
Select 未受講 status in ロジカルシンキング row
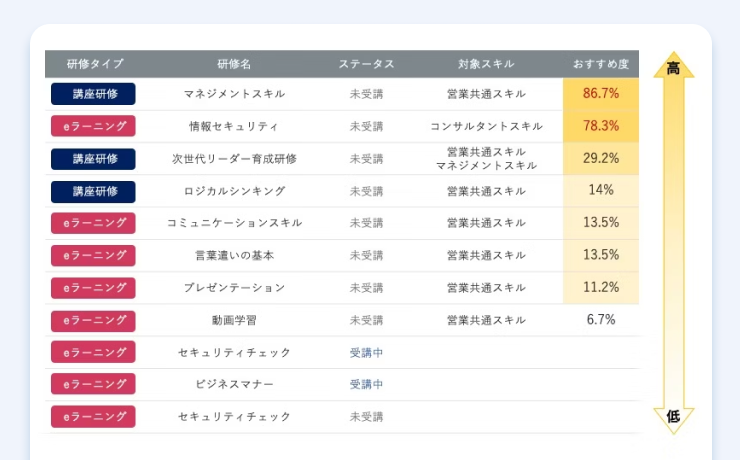click(366, 191)
